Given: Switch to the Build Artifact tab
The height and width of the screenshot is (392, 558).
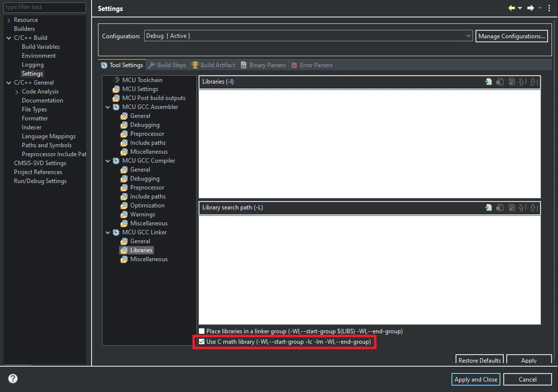Looking at the screenshot, I should pos(213,65).
